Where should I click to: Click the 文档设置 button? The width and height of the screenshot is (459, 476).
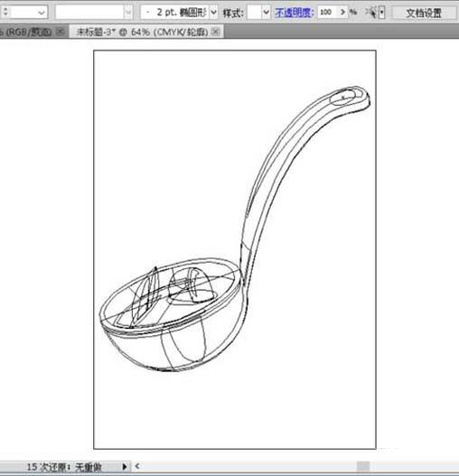(x=424, y=13)
